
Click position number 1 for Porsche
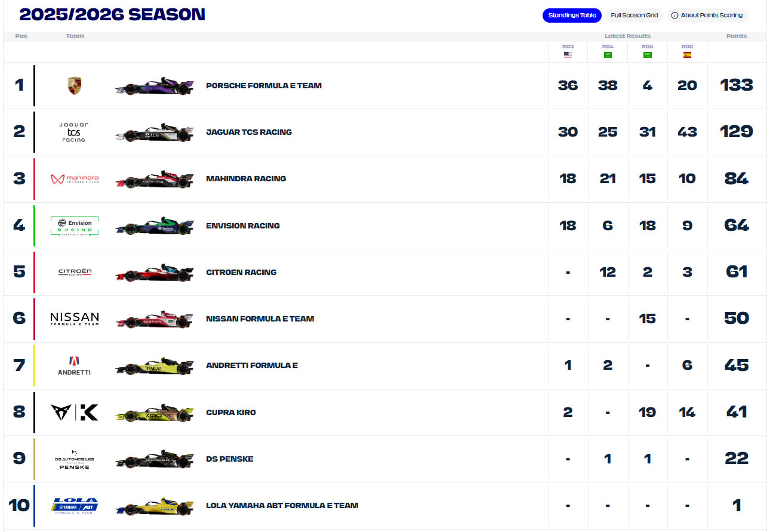(19, 85)
